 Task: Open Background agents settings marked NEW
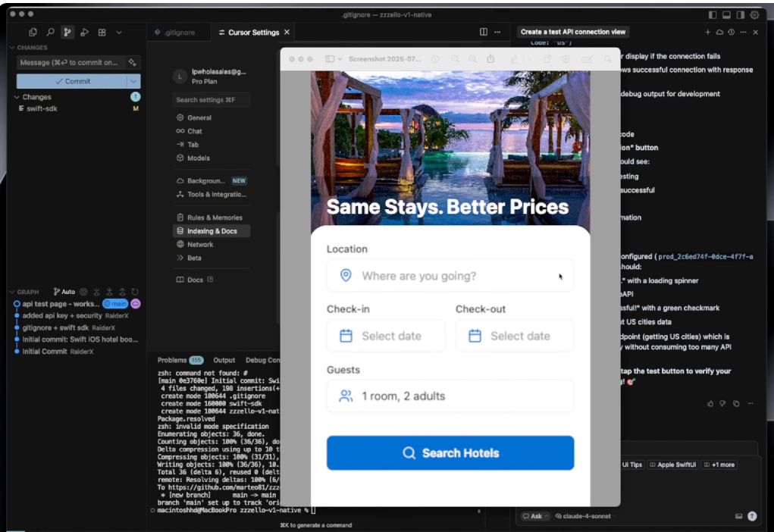coord(212,180)
